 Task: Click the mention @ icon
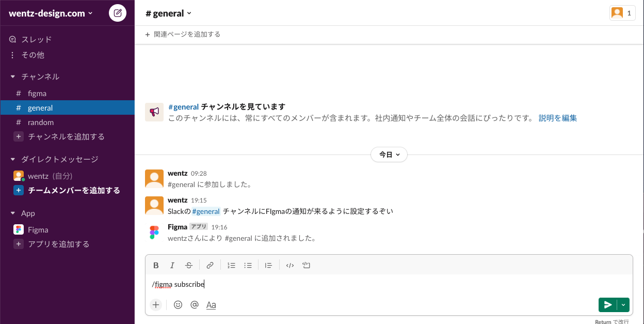[x=195, y=305]
